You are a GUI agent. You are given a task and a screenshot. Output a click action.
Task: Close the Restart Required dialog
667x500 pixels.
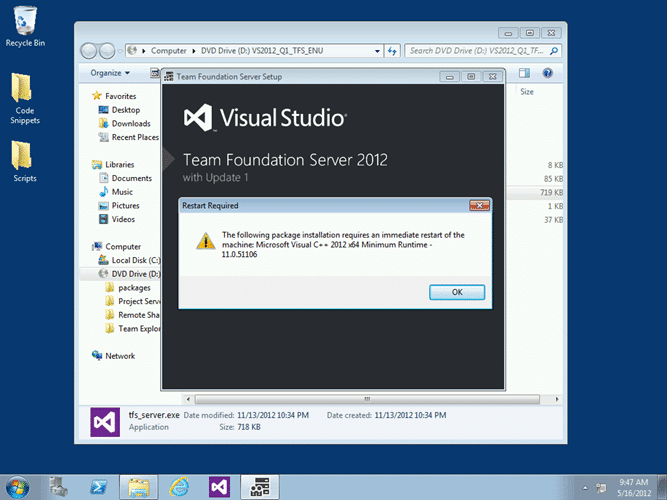(479, 206)
